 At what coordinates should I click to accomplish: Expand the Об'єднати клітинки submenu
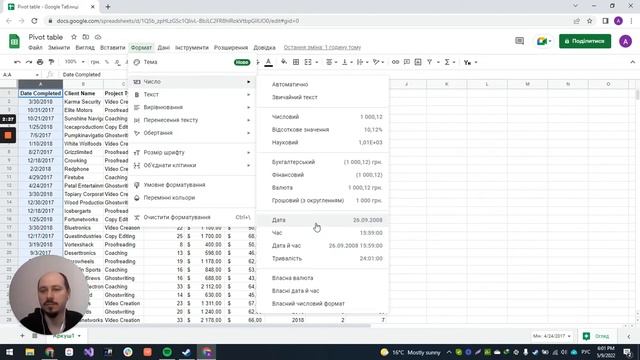[192, 165]
